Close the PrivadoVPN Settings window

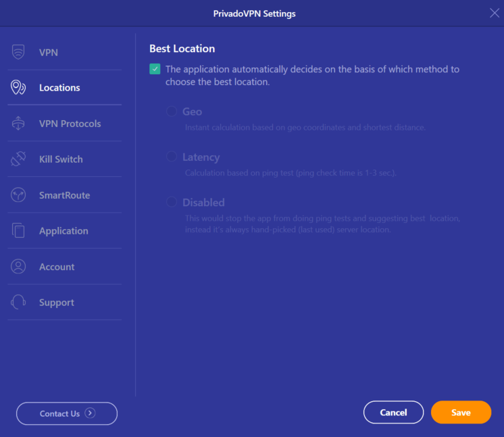493,13
